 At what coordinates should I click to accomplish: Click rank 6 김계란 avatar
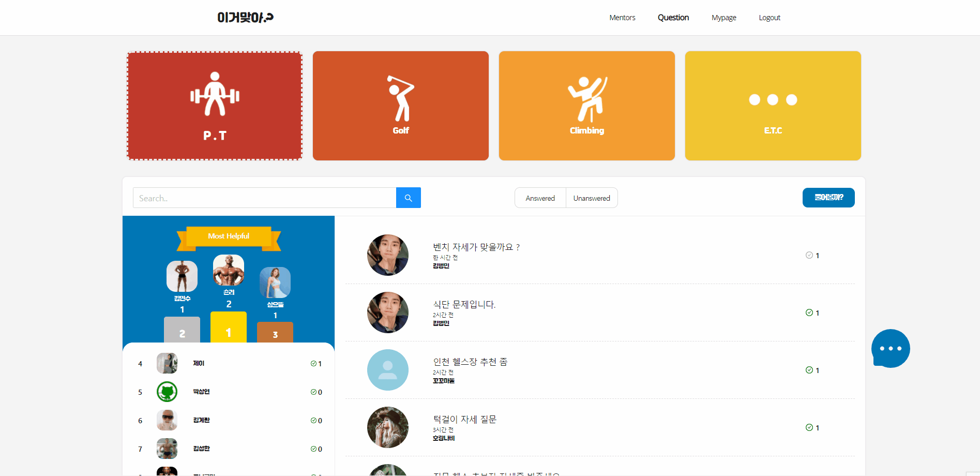point(167,420)
